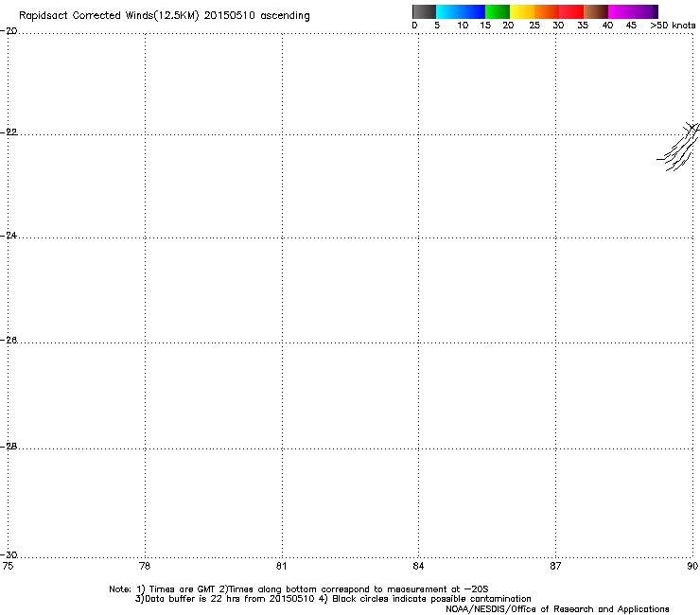
Task: Click the latitude label '-26'
Action: tap(9, 341)
